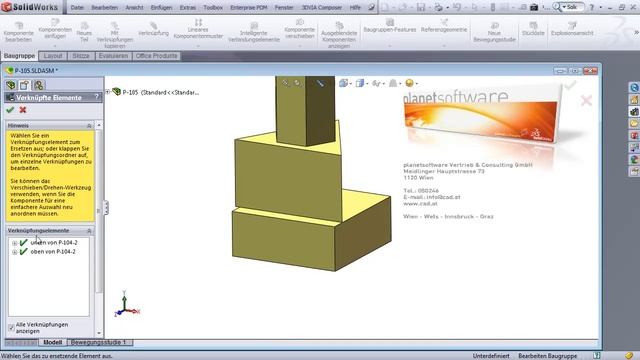Screen dimensions: 640x360
Task: Switch to the Evaluieren tab
Action: 113,56
